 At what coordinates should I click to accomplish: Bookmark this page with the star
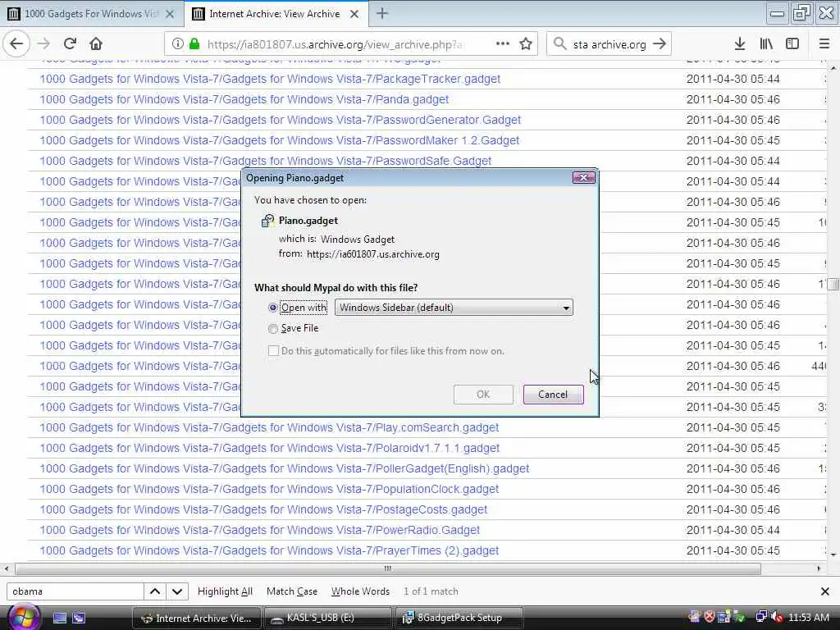click(526, 44)
